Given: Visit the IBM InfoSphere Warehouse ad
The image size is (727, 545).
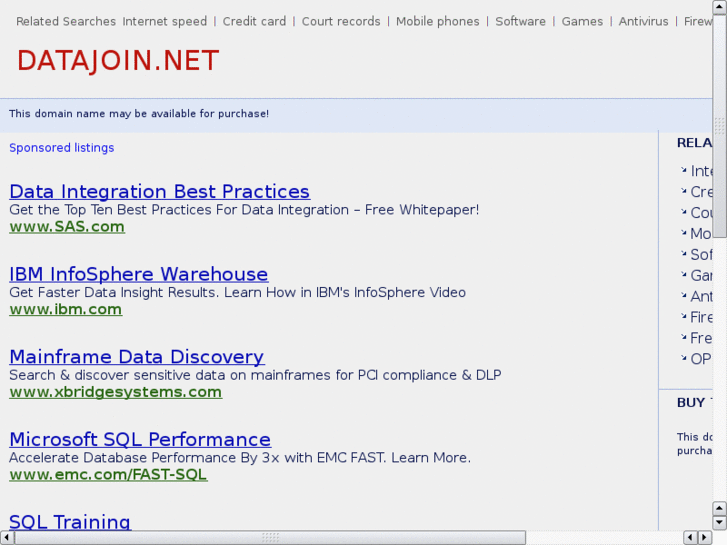Looking at the screenshot, I should 138,274.
